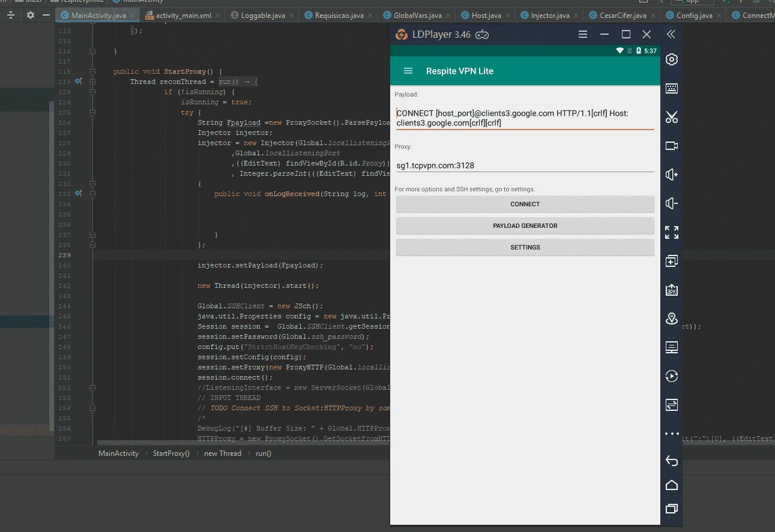Click the override gutter icon on line 219
Image resolution: width=775 pixels, height=532 pixels.
coord(78,82)
